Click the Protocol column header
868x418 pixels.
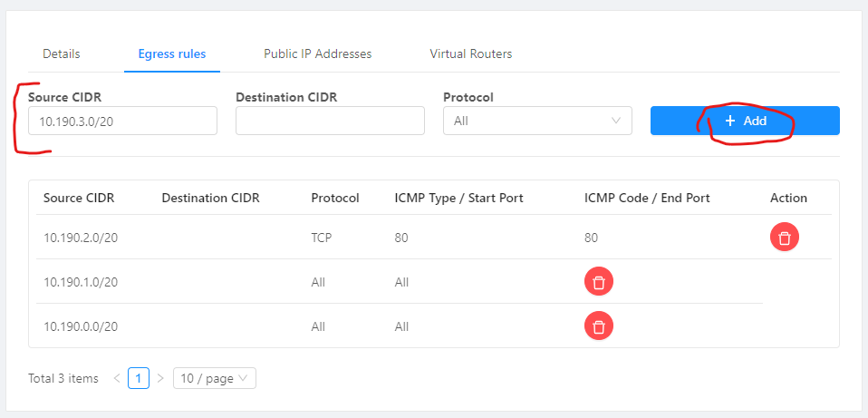pyautogui.click(x=335, y=198)
